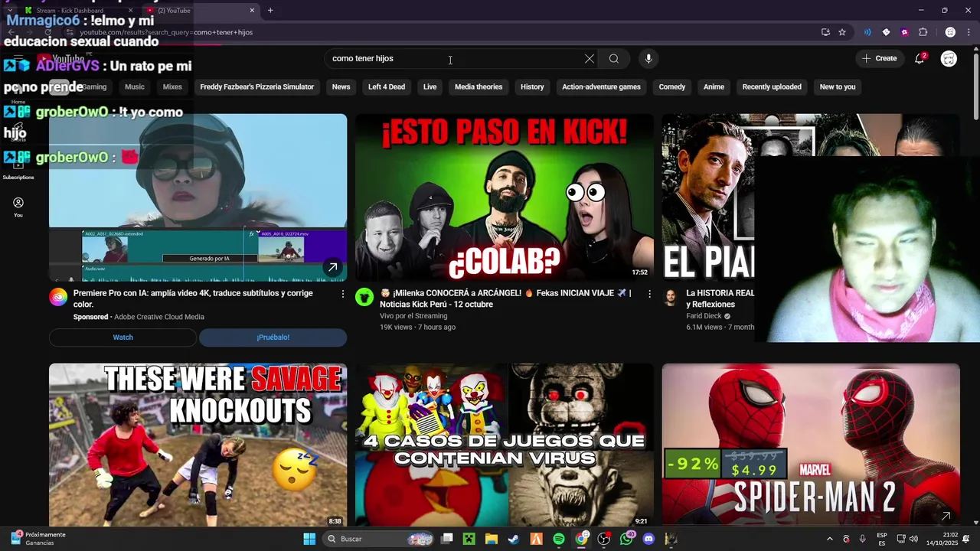Open Discord from the taskbar
Screen dimensions: 980x551
[649, 539]
